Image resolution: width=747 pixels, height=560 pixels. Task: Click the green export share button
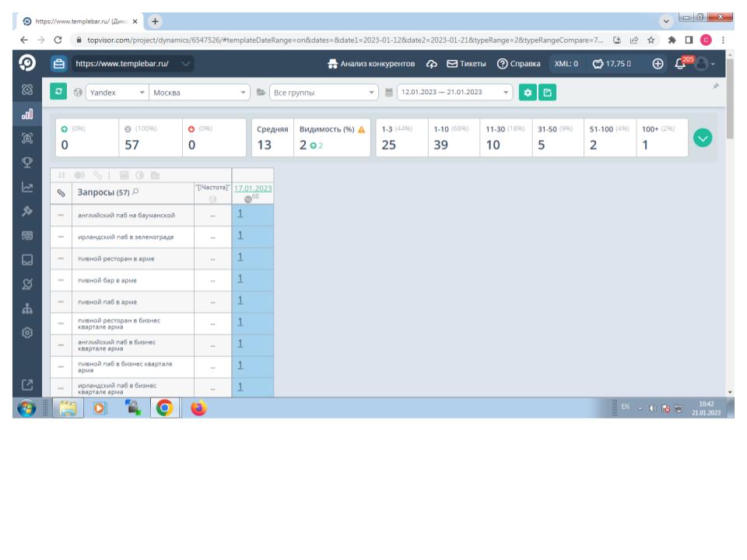tap(547, 93)
